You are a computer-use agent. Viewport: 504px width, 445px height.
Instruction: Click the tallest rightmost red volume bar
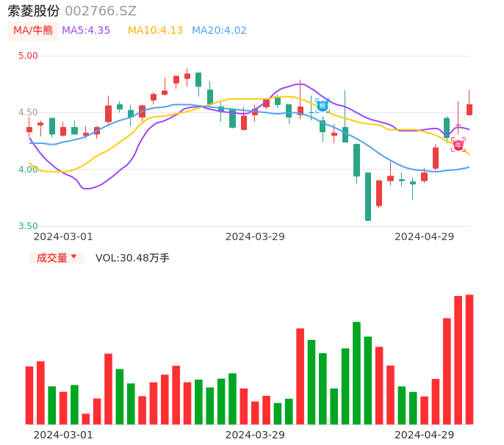pos(469,359)
